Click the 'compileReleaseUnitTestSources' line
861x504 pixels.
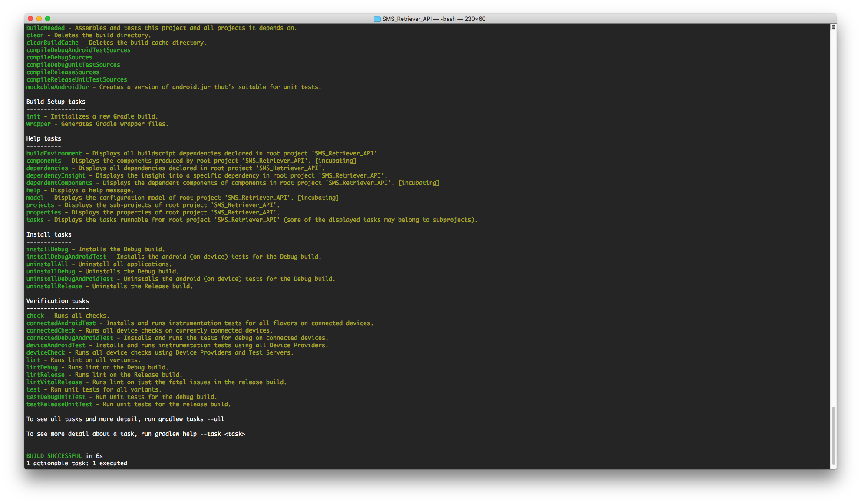(77, 79)
